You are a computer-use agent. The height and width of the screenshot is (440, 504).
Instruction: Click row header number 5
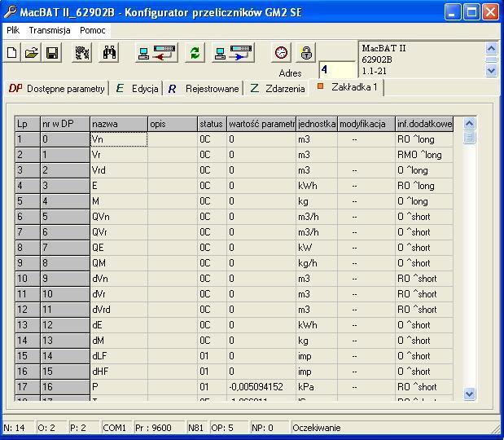click(28, 201)
